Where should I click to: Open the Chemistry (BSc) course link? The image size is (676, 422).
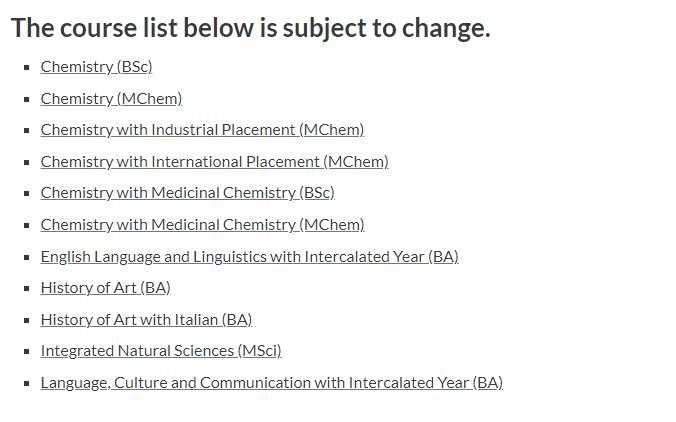click(97, 67)
